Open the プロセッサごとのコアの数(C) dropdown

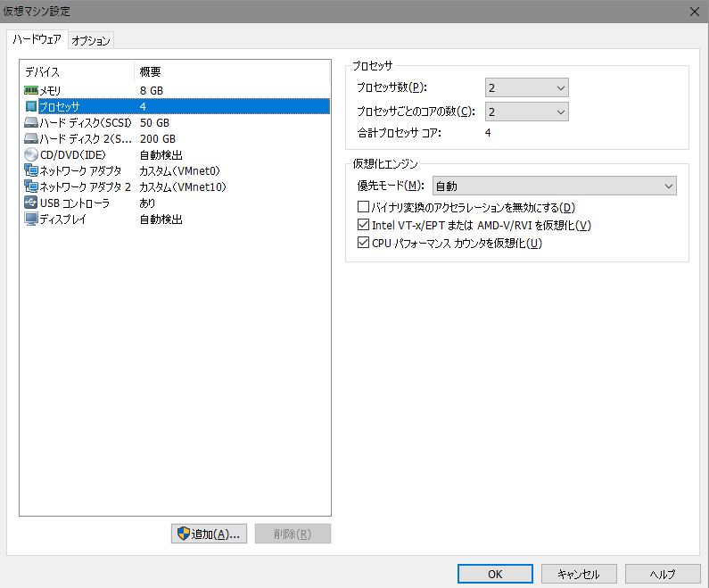[527, 112]
